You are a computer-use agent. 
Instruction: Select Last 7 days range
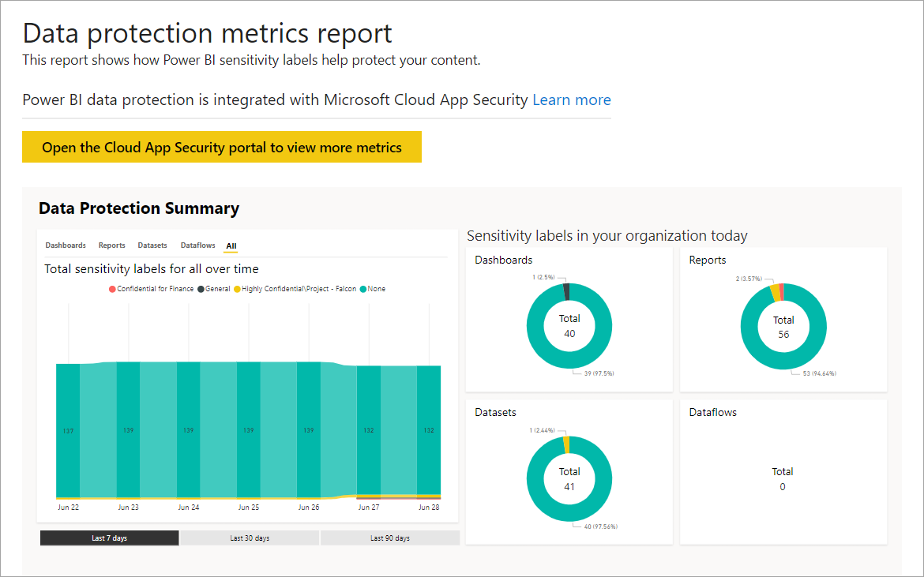pos(110,538)
